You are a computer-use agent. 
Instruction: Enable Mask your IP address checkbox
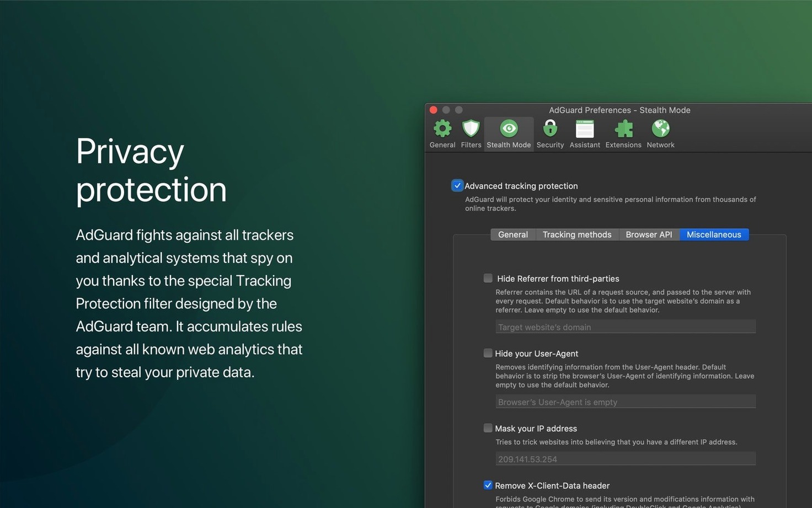[488, 428]
